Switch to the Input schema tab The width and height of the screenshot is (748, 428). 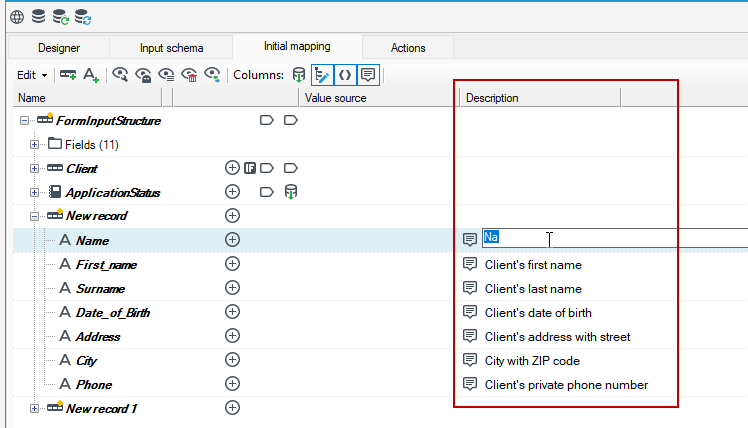[x=171, y=48]
